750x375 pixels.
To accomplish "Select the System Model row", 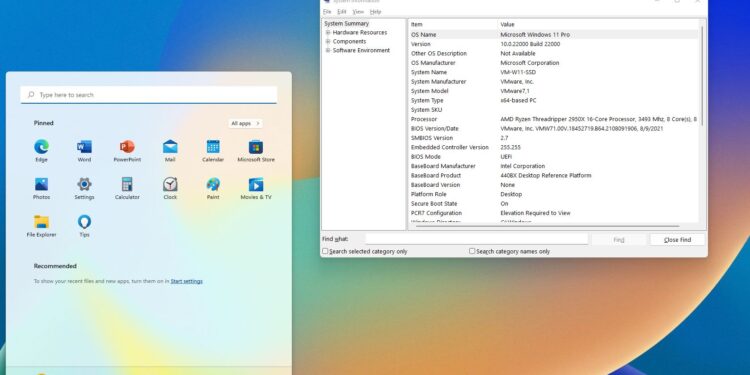I will pos(554,91).
